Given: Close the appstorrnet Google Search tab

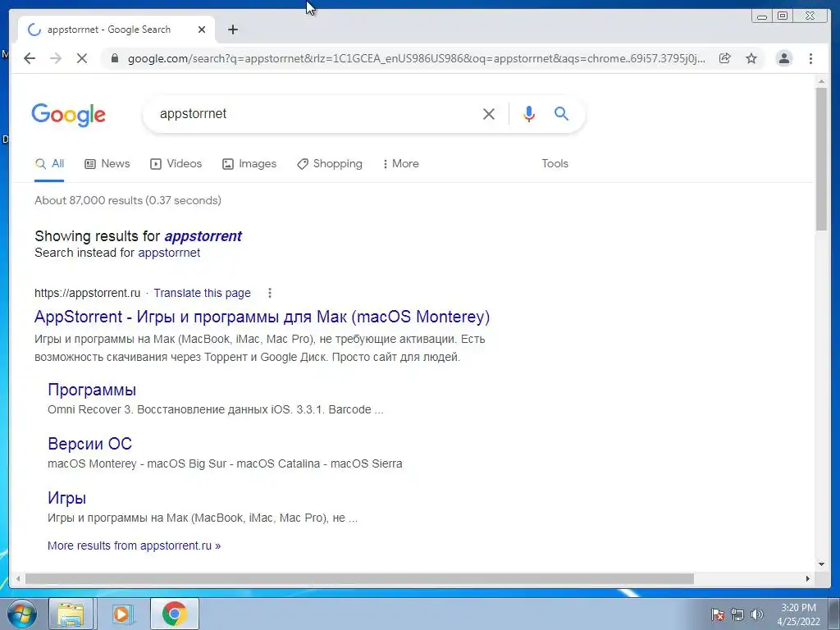Looking at the screenshot, I should tap(202, 30).
